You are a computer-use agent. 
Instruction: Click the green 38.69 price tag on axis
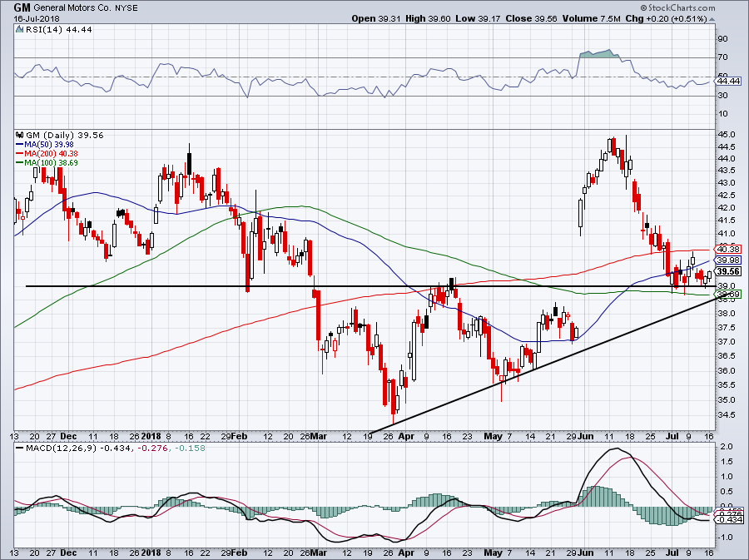(729, 295)
